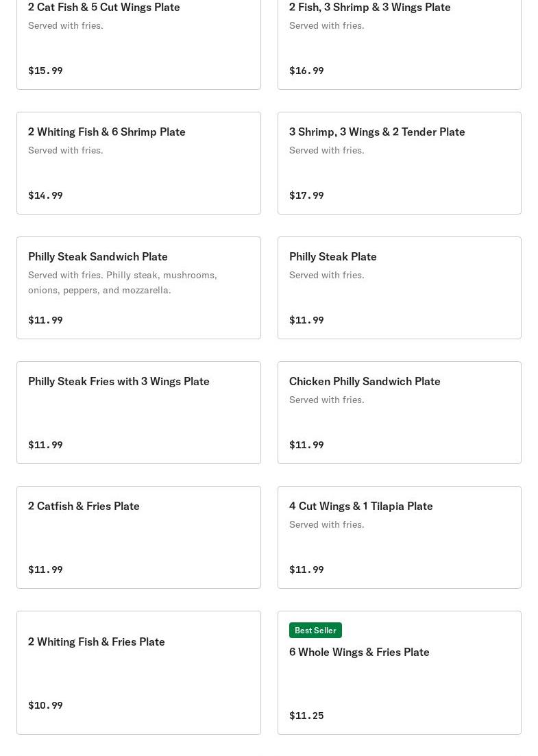Select 4 Cut Wings & 1 Tilapia Plate

click(361, 506)
